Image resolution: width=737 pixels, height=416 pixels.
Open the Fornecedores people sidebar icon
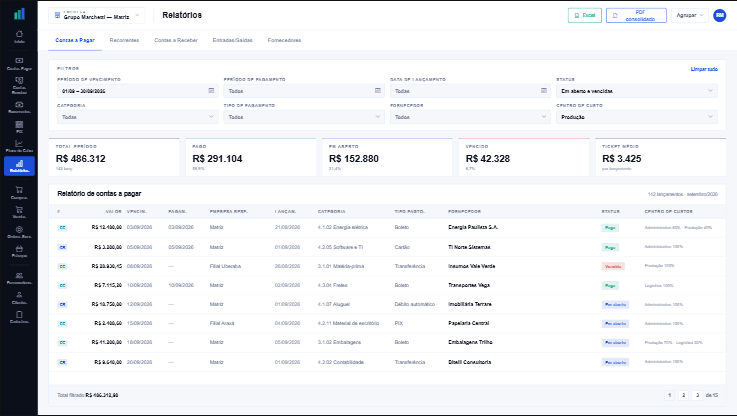point(19,278)
